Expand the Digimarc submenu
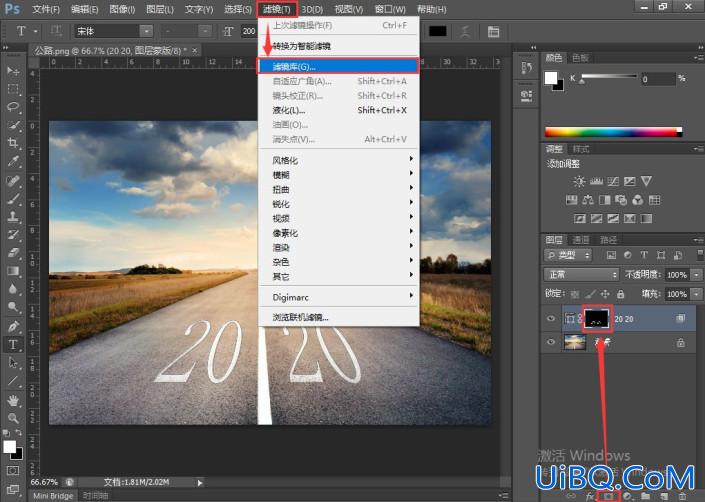 339,297
